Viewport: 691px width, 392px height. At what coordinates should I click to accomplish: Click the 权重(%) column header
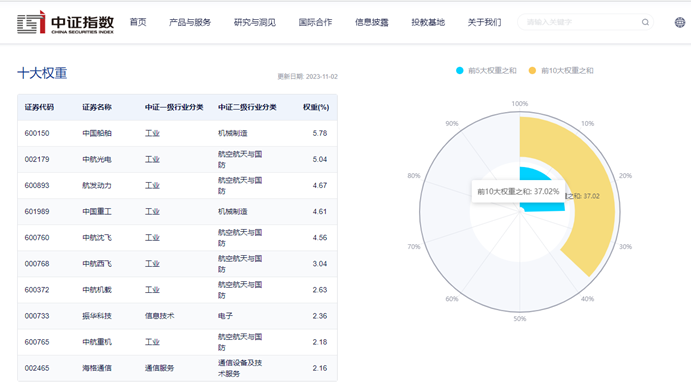[x=316, y=107]
